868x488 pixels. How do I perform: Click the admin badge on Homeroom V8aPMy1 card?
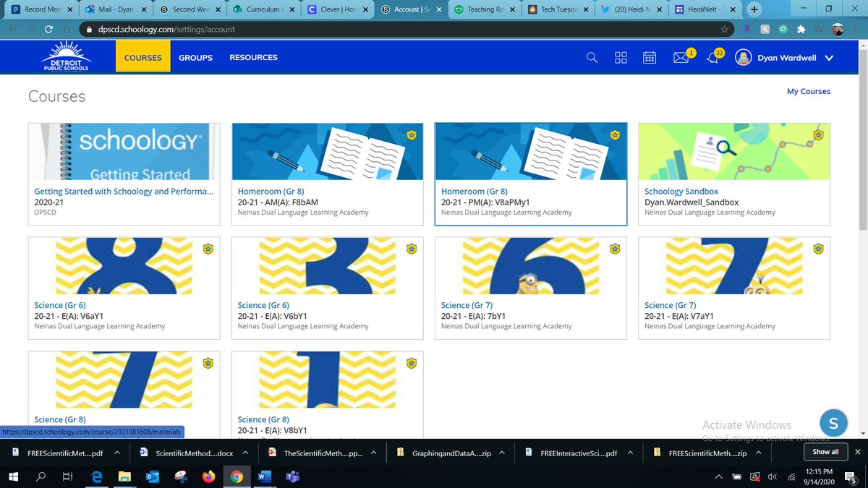tap(615, 134)
